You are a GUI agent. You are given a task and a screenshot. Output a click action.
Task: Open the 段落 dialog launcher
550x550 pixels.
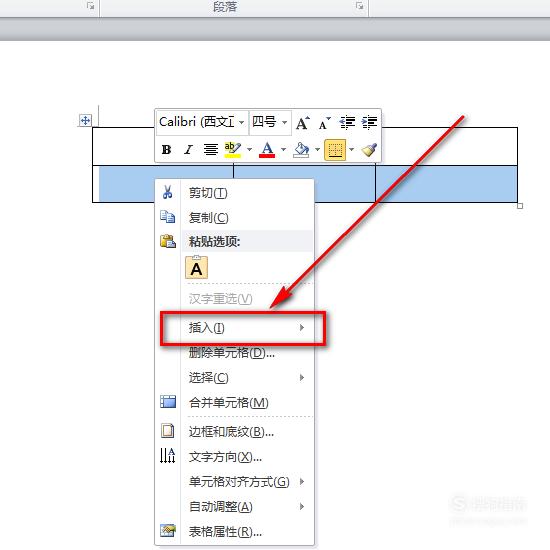[x=359, y=6]
